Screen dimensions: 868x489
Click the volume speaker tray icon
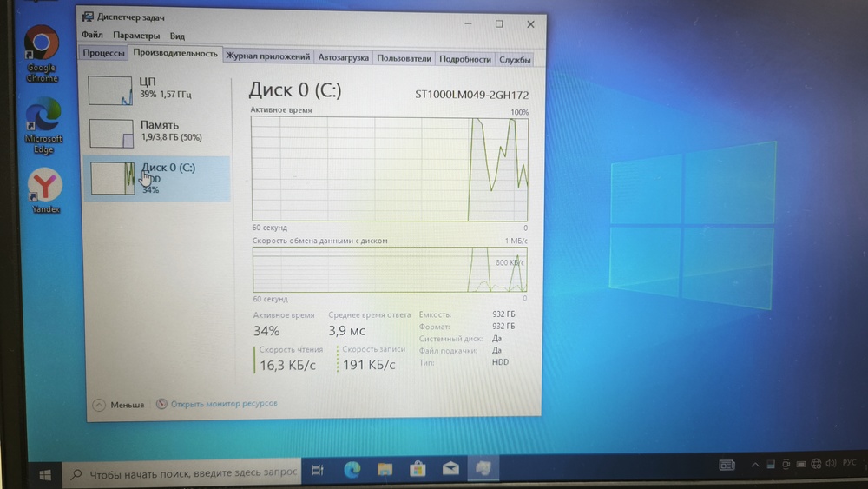pos(831,463)
